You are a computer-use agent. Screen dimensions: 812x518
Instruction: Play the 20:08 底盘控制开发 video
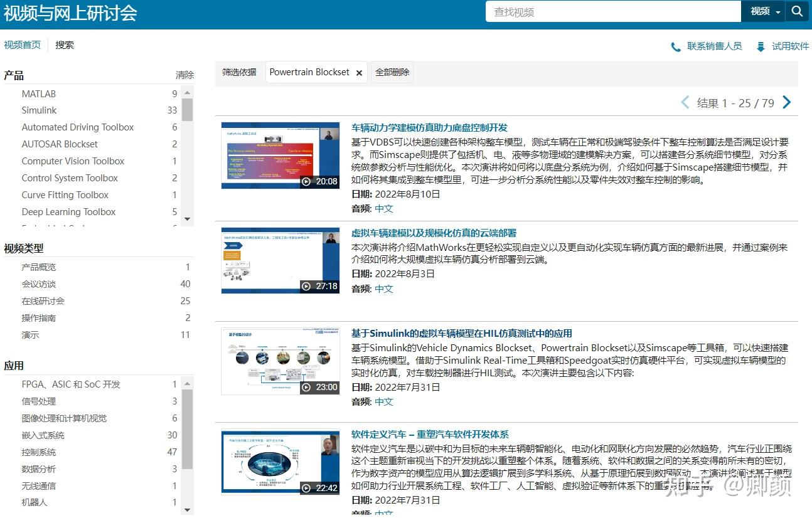coord(280,155)
